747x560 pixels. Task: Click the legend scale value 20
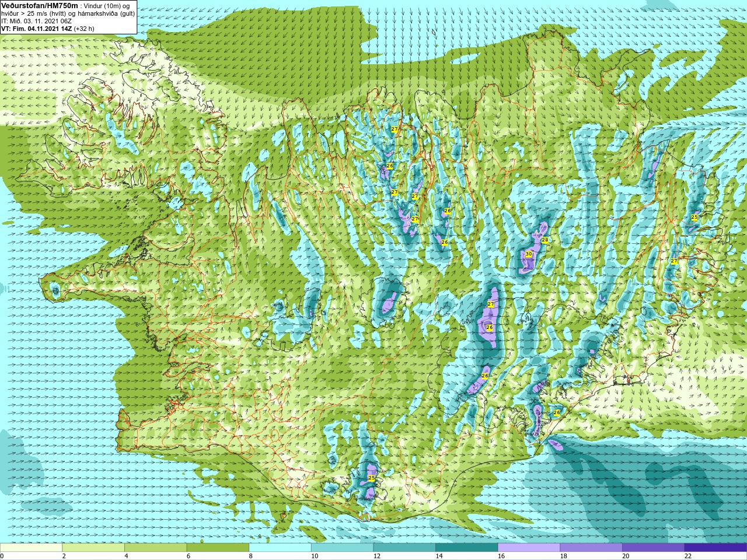(626, 556)
